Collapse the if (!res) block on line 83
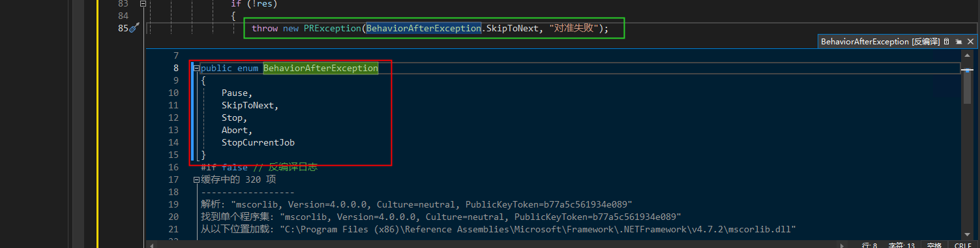Image resolution: width=980 pixels, height=248 pixels. pyautogui.click(x=143, y=3)
